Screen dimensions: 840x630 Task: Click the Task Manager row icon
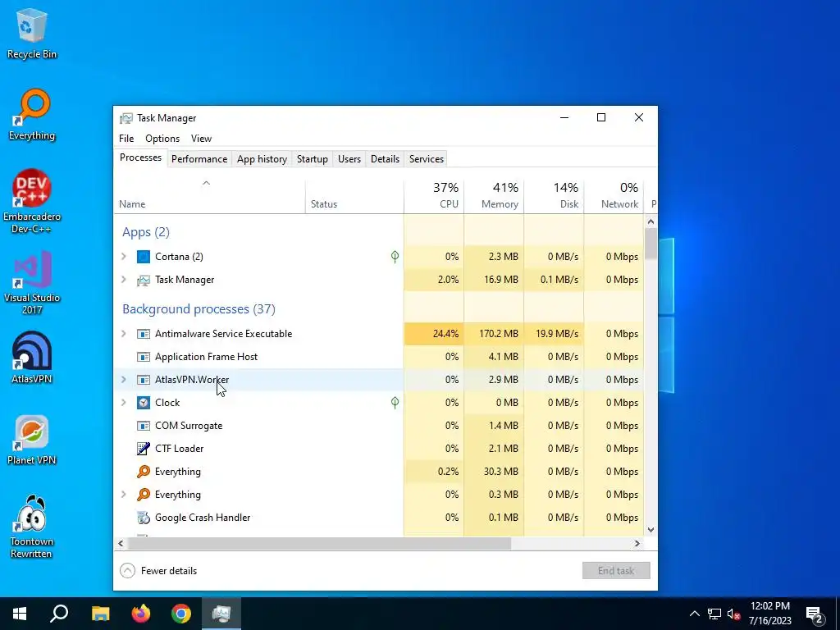click(x=143, y=280)
